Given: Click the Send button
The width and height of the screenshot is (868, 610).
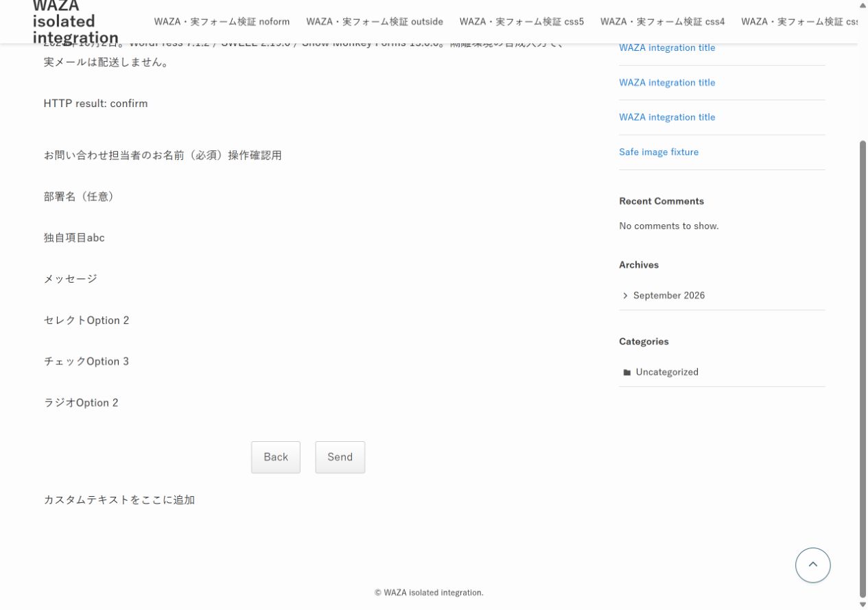Looking at the screenshot, I should click(x=340, y=457).
